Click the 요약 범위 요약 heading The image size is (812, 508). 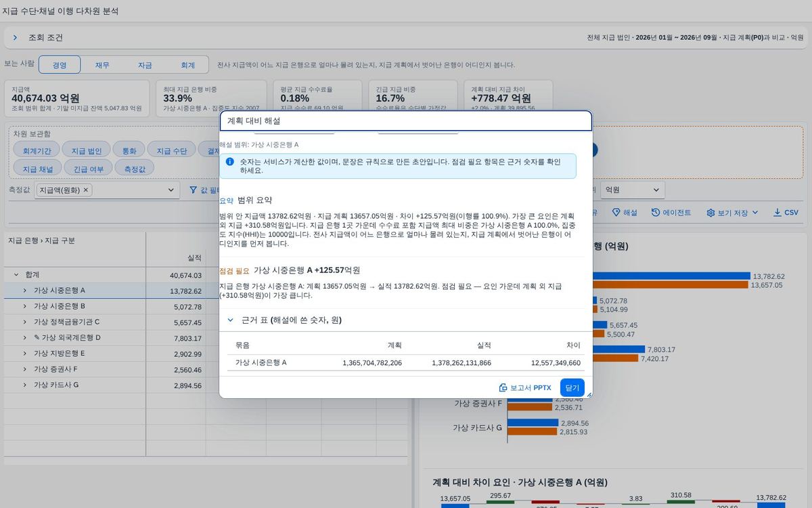click(x=246, y=200)
